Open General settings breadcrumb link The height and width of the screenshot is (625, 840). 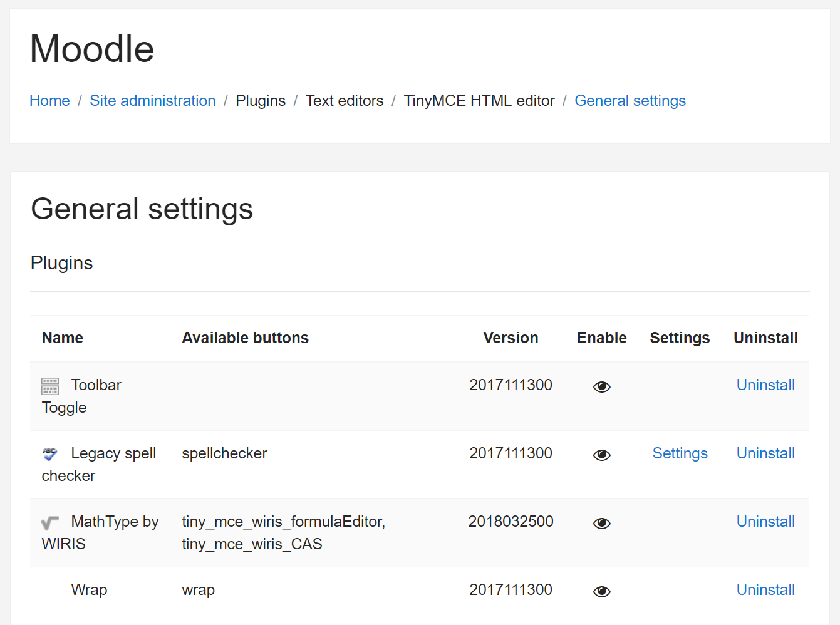point(630,101)
